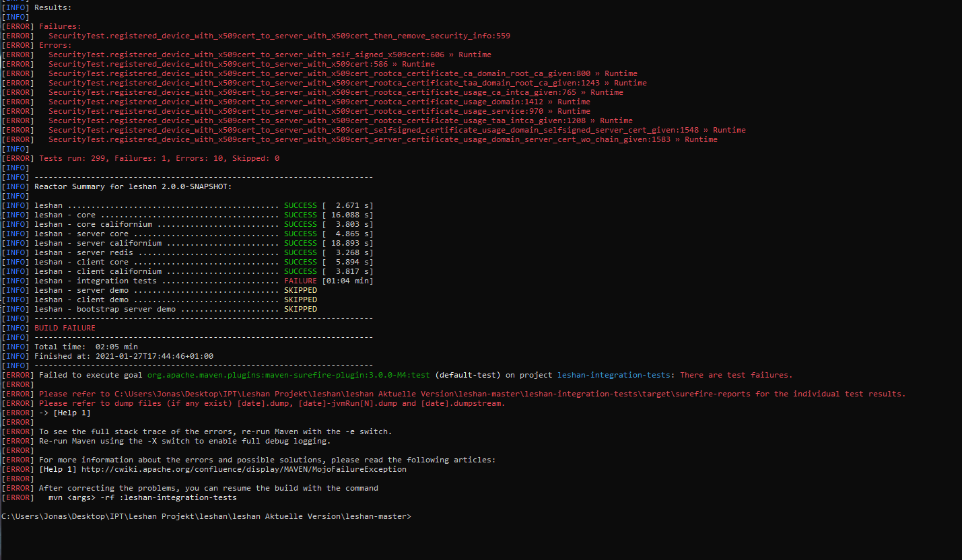The height and width of the screenshot is (560, 962).
Task: Select the leshan - core SUCCESS row
Action: tap(168, 215)
